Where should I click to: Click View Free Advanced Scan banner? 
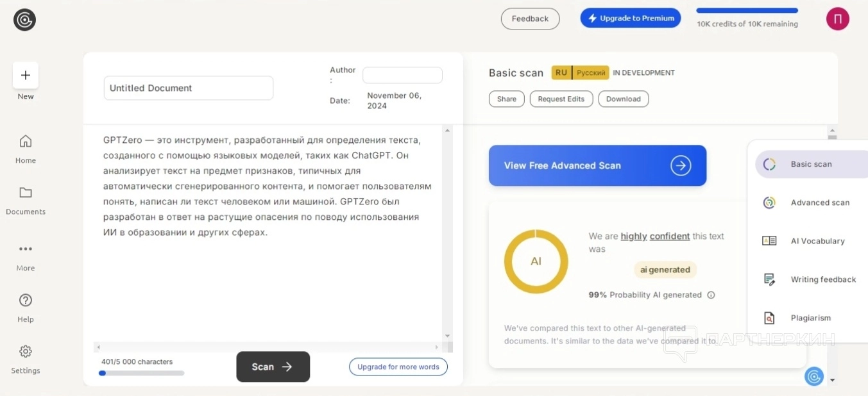(x=597, y=165)
